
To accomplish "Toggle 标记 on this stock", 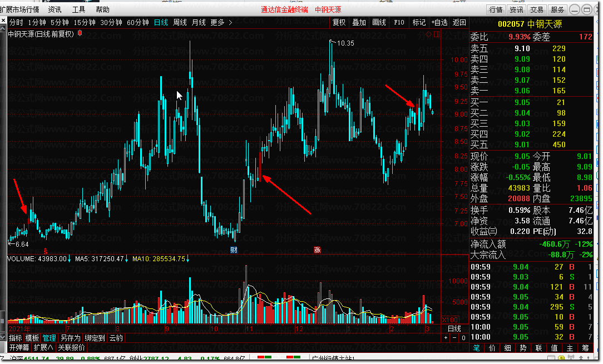I will pos(419,22).
